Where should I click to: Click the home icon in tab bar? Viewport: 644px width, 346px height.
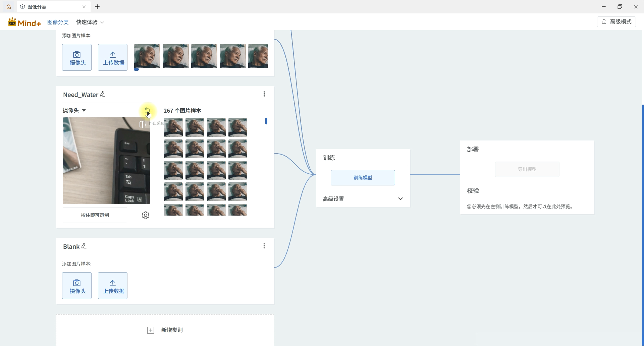click(x=9, y=7)
